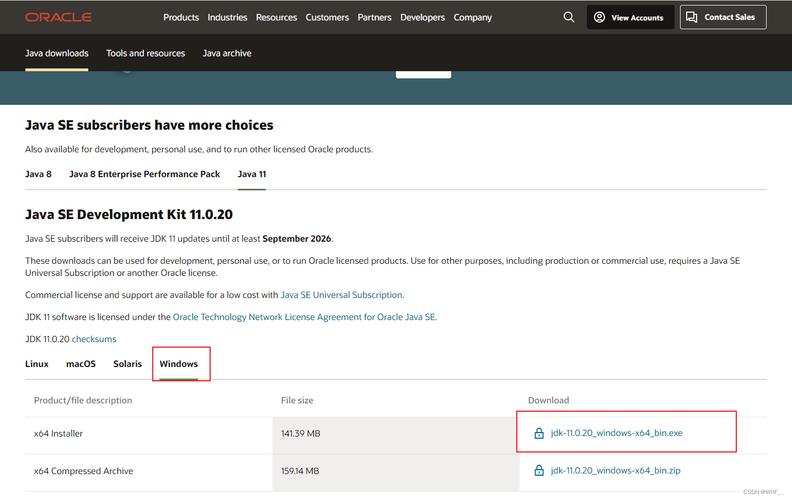Open the Developers menu

point(422,17)
